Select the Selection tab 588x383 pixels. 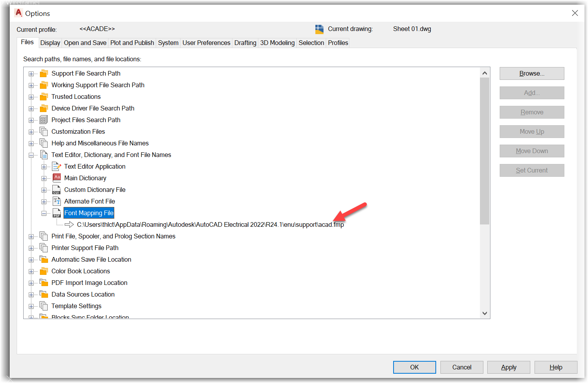coord(311,43)
